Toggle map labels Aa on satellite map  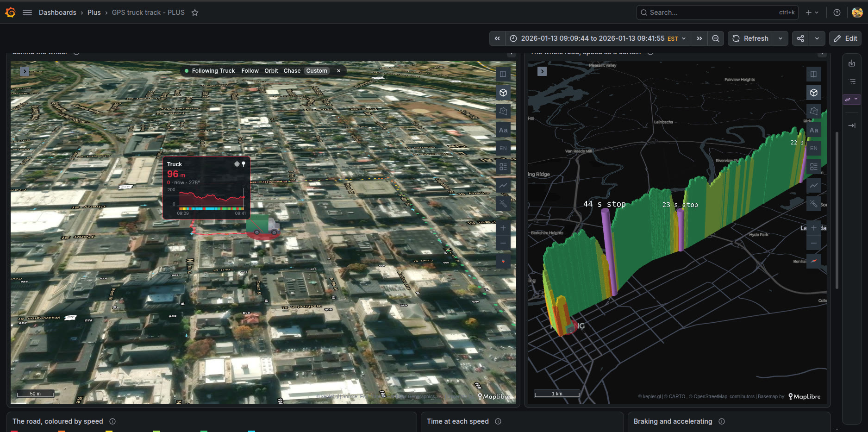(503, 130)
